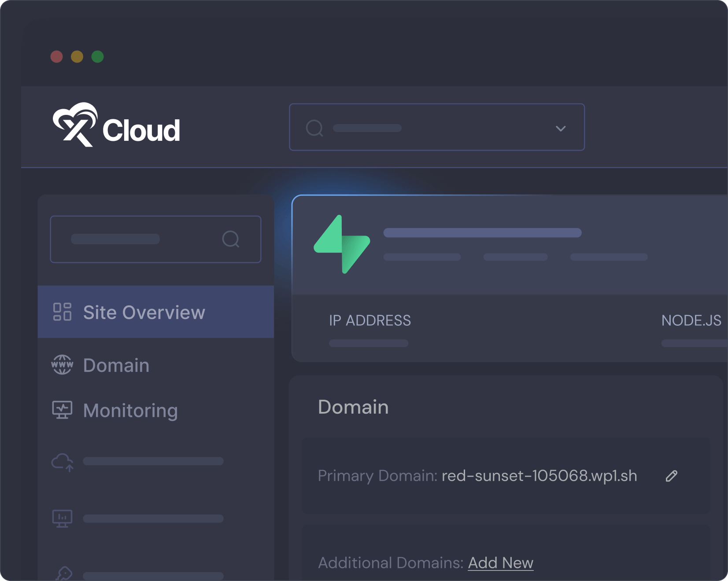This screenshot has height=581, width=728.
Task: Click the Add New additional domain link
Action: tap(500, 563)
